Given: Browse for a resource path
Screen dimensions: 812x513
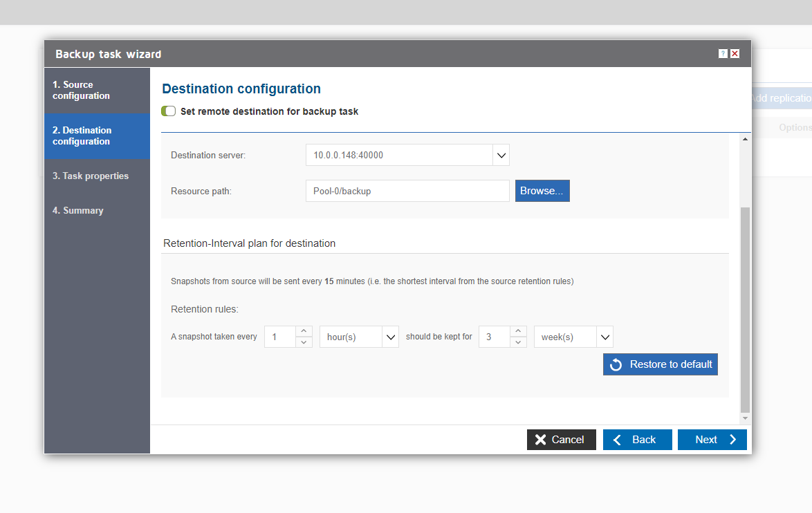Looking at the screenshot, I should tap(542, 191).
